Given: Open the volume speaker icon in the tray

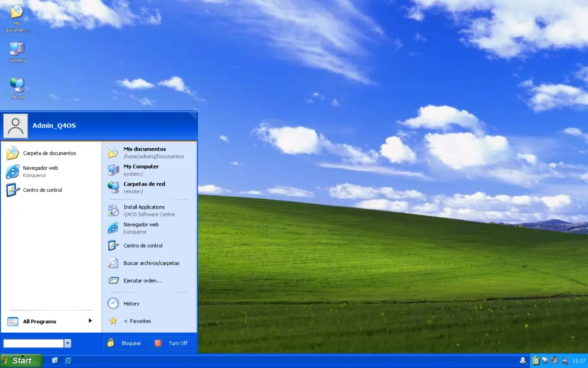Looking at the screenshot, I should click(x=554, y=361).
